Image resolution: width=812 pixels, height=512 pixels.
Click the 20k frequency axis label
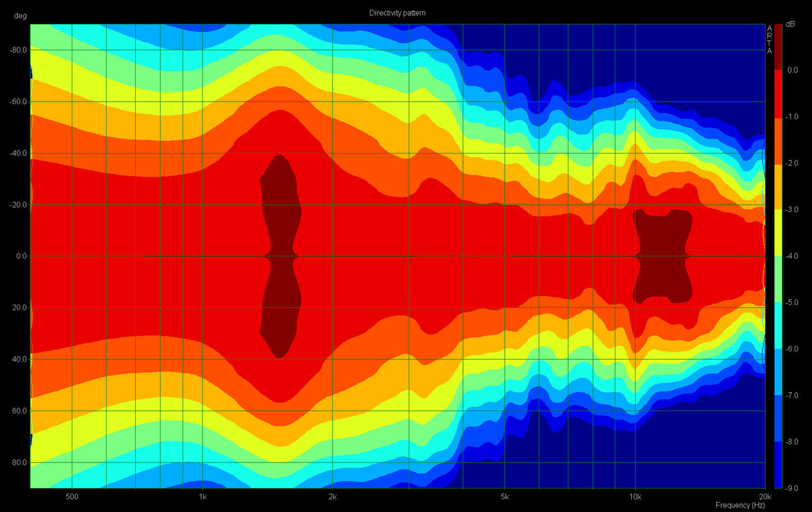765,496
